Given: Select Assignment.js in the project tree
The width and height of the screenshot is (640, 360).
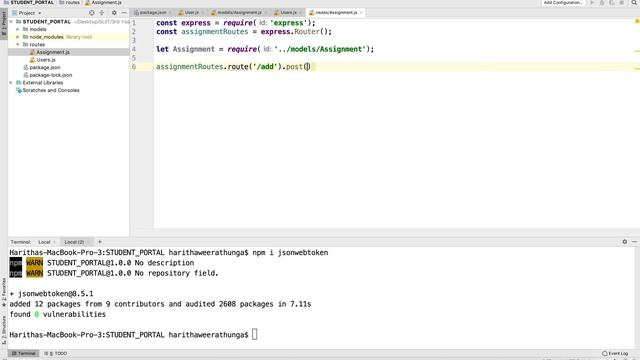Looking at the screenshot, I should pyautogui.click(x=53, y=52).
